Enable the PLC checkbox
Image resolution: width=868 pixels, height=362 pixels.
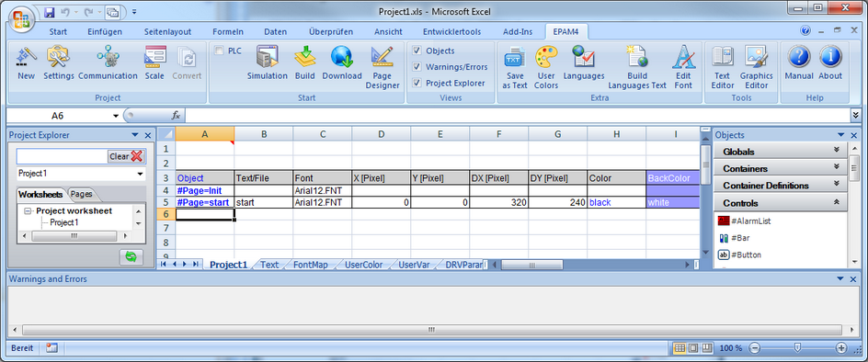(x=219, y=51)
